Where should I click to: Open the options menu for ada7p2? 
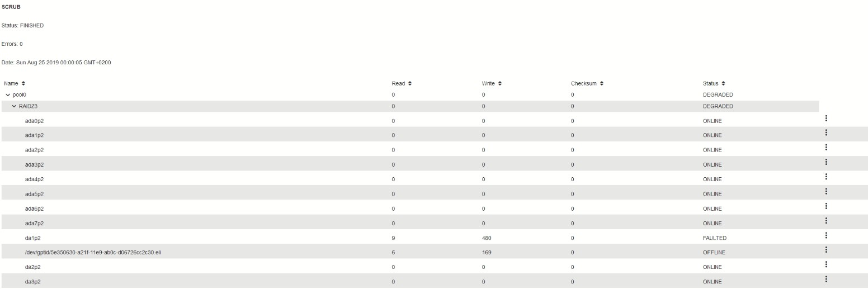[x=825, y=220]
